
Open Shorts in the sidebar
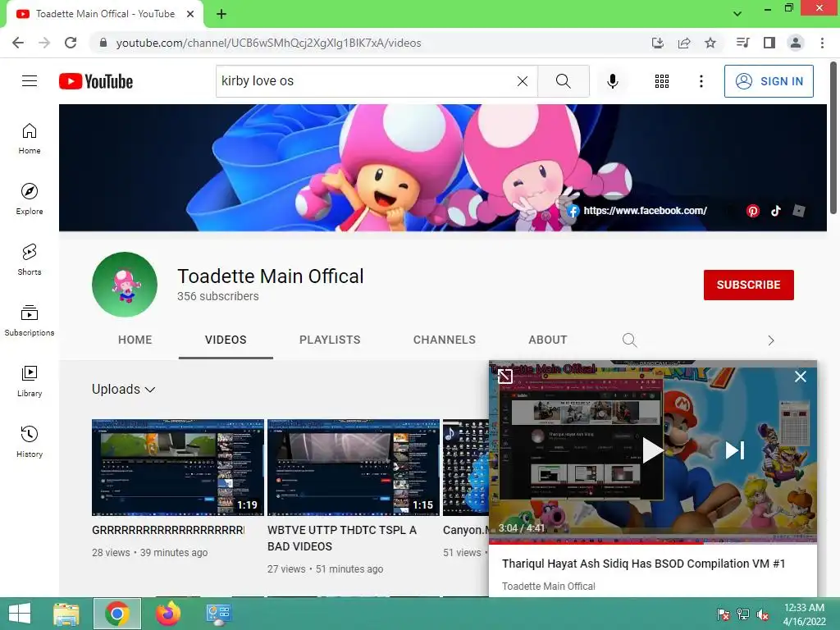(x=30, y=259)
